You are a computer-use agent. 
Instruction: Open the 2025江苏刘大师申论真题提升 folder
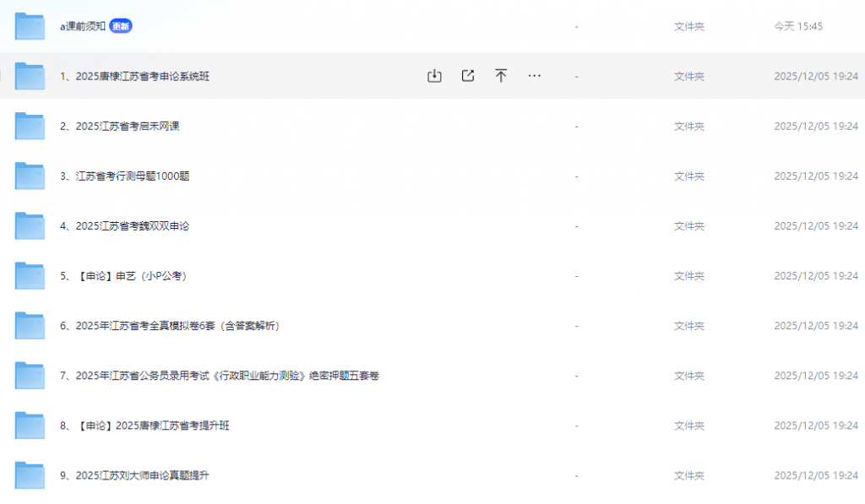tap(129, 474)
